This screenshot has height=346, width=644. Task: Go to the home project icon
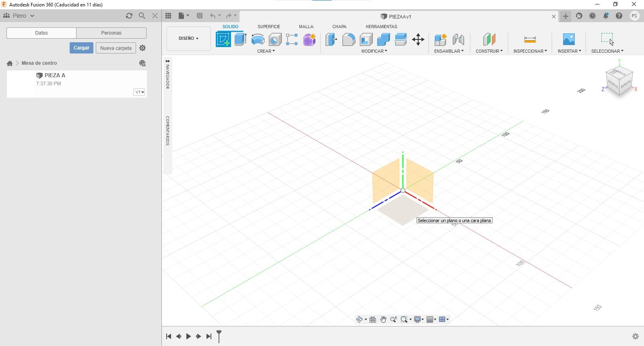pos(10,63)
